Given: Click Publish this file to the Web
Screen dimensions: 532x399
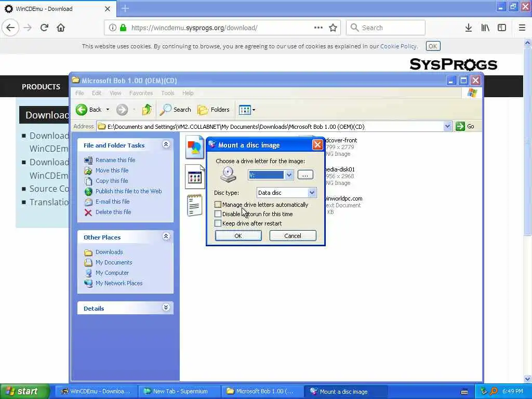Looking at the screenshot, I should click(129, 191).
